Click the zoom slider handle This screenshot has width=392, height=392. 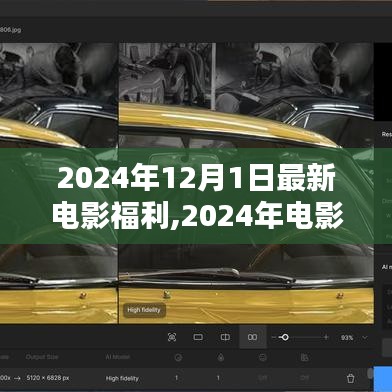click(x=285, y=337)
